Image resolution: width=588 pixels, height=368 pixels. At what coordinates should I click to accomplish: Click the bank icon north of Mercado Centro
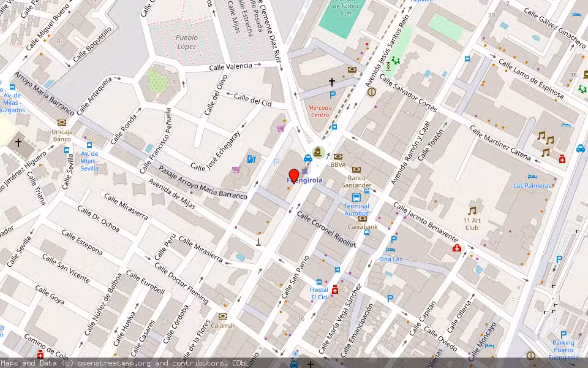tap(352, 70)
